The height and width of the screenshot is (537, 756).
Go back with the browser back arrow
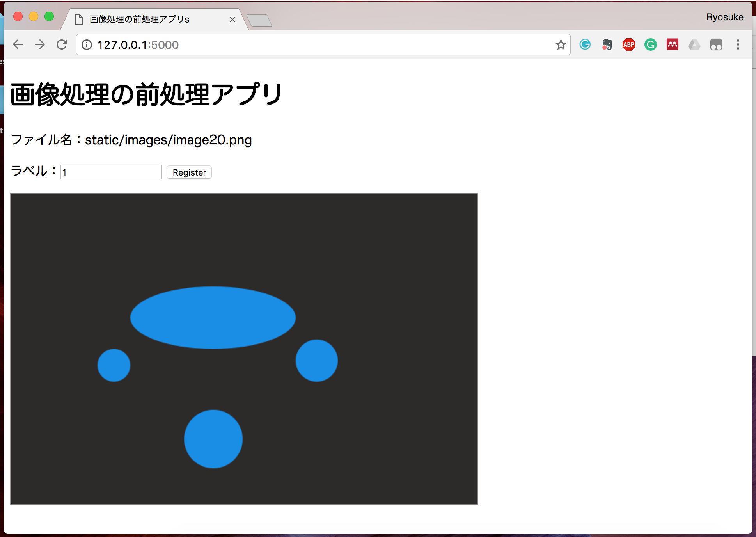click(x=18, y=44)
